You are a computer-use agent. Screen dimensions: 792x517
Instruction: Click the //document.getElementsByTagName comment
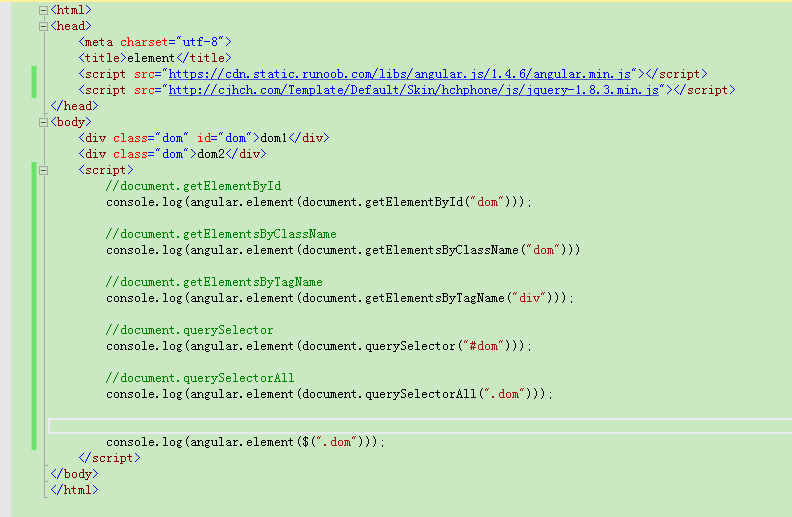(214, 282)
